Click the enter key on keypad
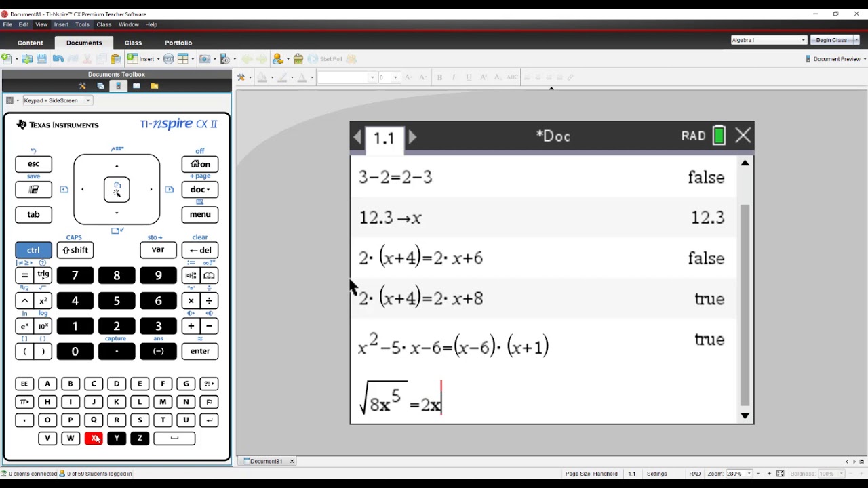 (x=200, y=351)
